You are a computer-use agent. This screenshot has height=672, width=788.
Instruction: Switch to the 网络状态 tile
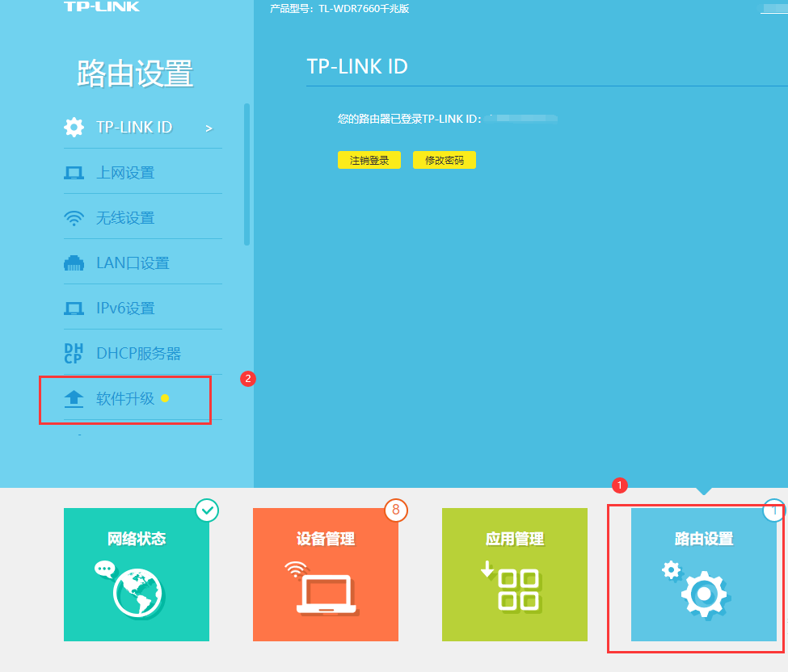point(137,574)
